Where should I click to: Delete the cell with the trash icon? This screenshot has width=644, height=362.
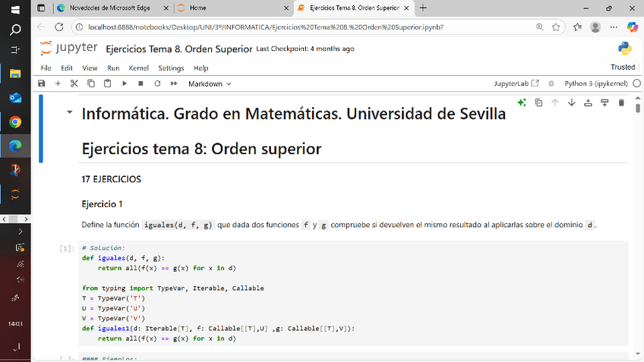pyautogui.click(x=621, y=102)
